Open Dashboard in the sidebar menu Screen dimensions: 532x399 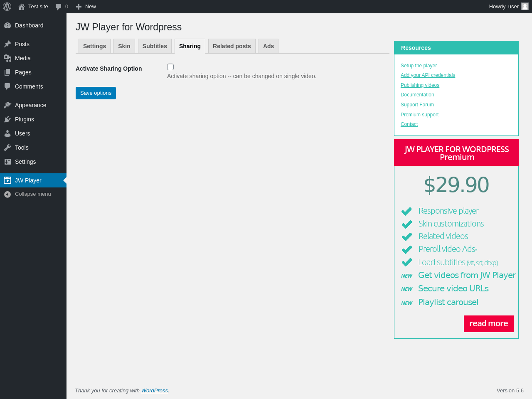(x=33, y=25)
